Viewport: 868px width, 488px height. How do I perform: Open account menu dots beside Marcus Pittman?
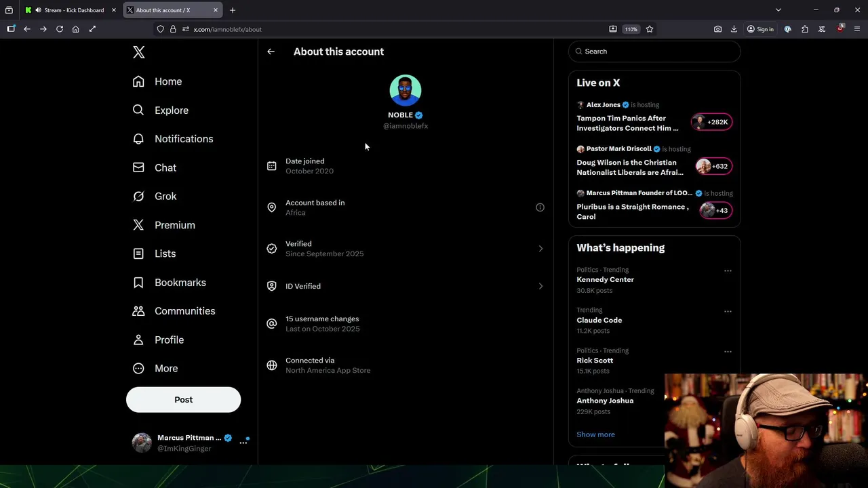click(x=243, y=443)
